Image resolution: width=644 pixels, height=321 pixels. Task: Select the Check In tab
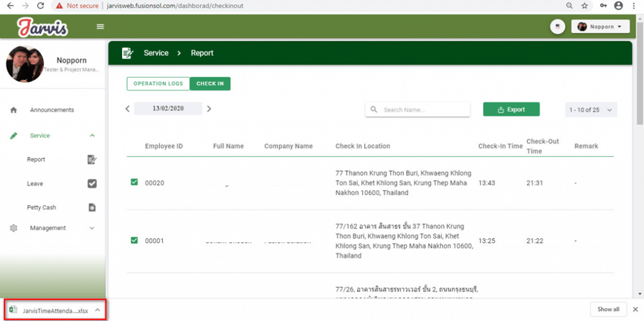click(x=210, y=84)
